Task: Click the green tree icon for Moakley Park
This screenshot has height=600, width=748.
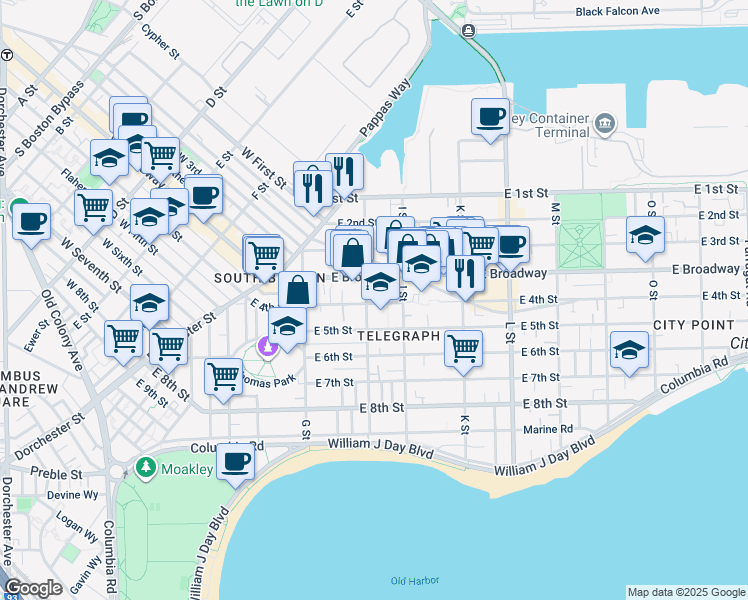Action: coord(146,467)
